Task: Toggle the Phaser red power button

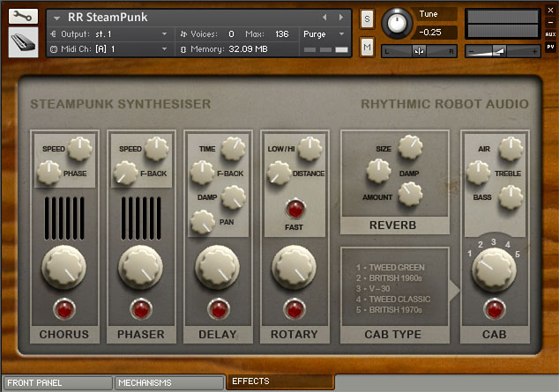Action: click(141, 309)
